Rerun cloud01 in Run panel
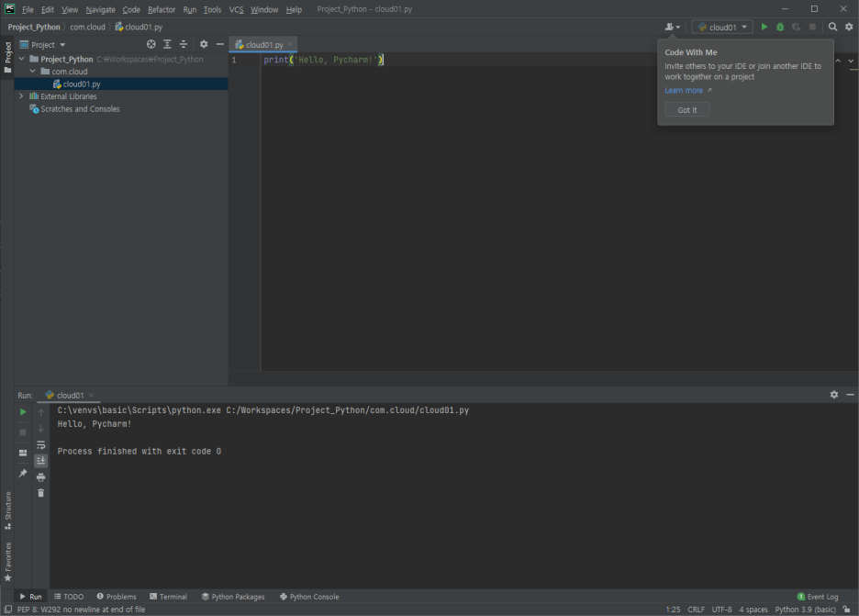859x616 pixels. pos(23,411)
